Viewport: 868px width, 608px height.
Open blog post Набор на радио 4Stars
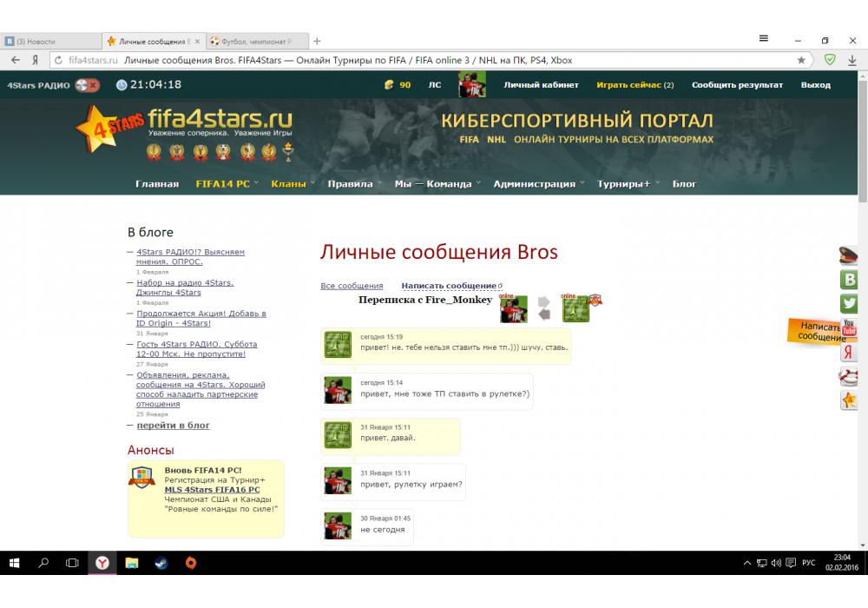[x=185, y=287]
